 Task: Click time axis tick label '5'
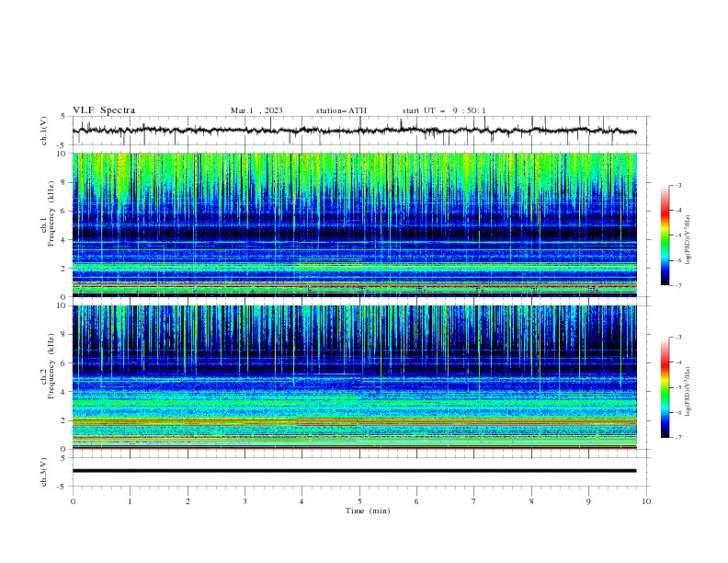(x=359, y=501)
